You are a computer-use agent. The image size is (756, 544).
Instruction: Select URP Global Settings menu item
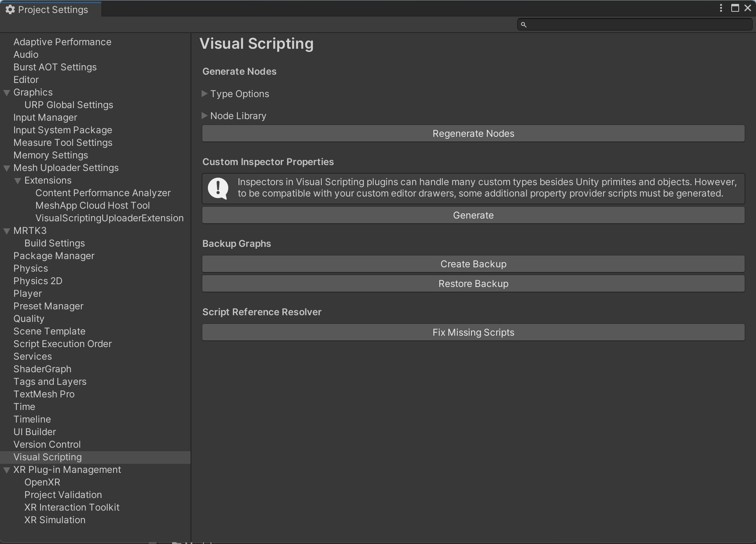69,105
